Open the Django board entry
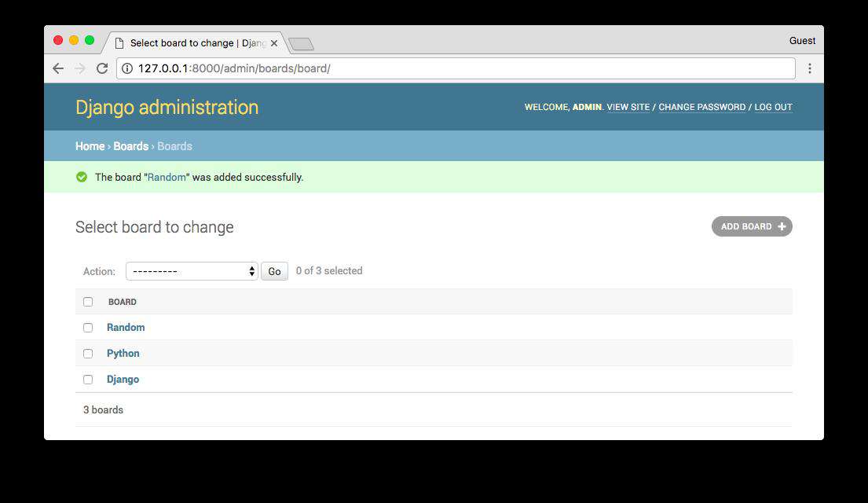Viewport: 868px width, 503px height. click(123, 380)
